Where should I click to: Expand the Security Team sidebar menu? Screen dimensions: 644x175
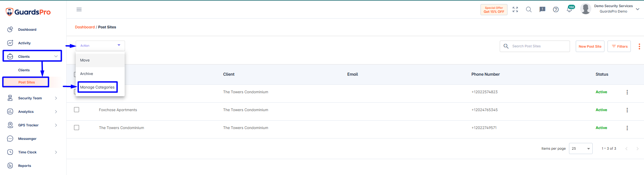[x=32, y=98]
